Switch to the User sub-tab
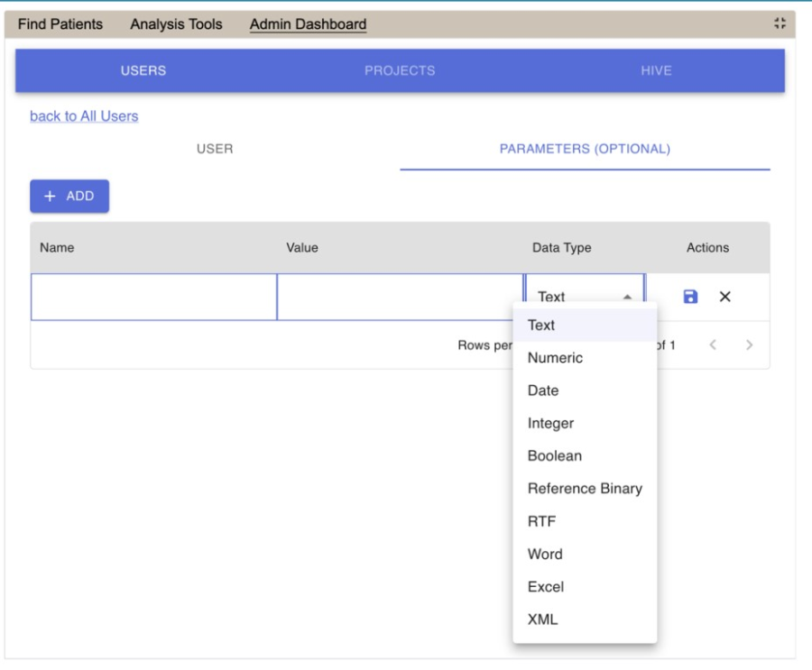The image size is (812, 670). [215, 149]
